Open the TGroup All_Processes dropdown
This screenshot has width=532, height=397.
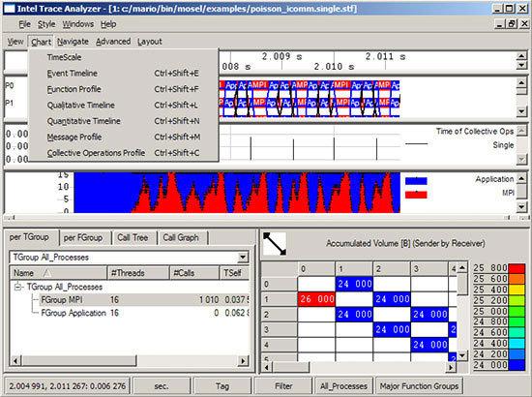tap(243, 258)
